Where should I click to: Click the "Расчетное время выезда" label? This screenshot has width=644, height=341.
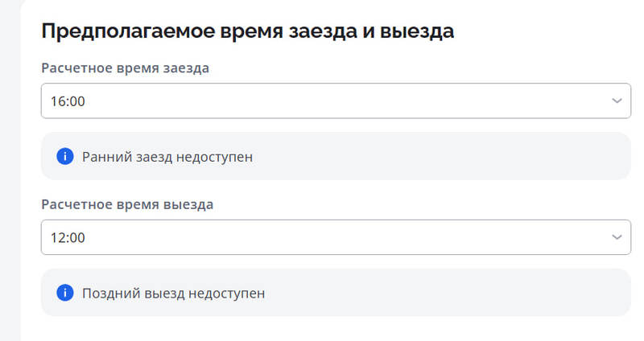(127, 203)
